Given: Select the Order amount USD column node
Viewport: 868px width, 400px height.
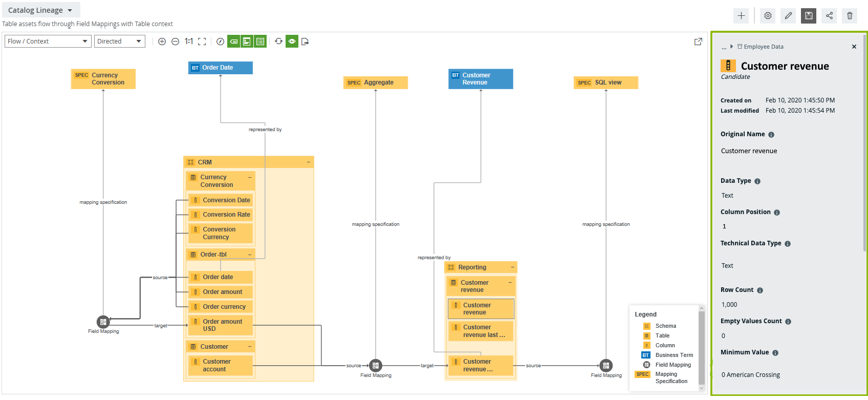Looking at the screenshot, I should point(222,325).
